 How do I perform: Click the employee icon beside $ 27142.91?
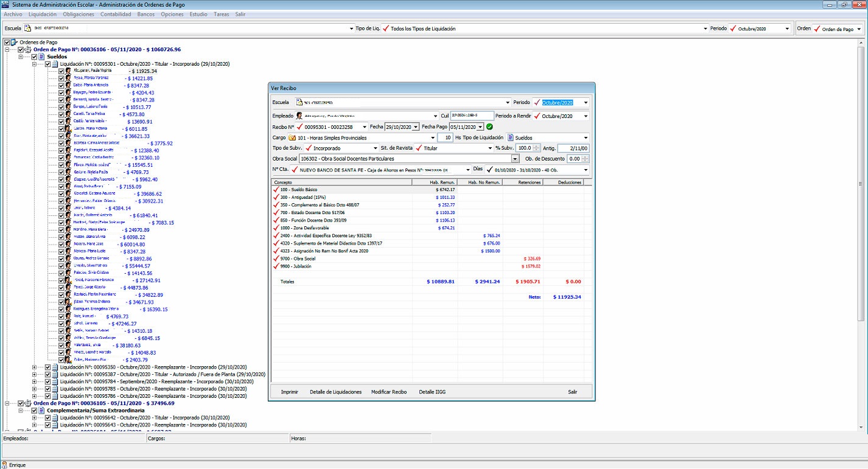pos(68,280)
